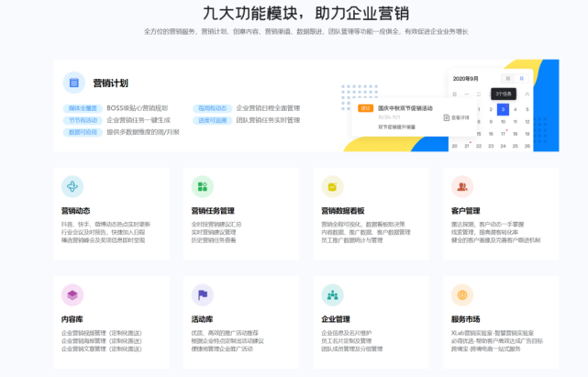
Task: Click the 双节促销提升销量 description
Action: [x=397, y=128]
